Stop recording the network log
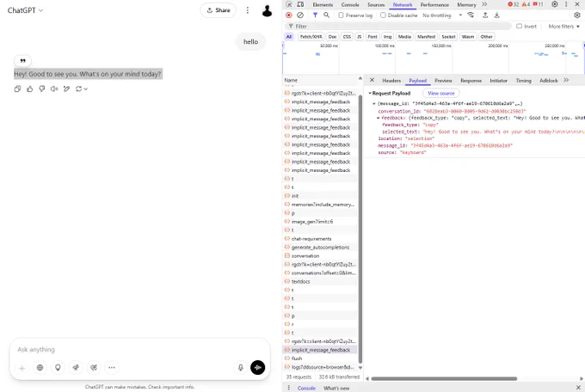This screenshot has width=585, height=392. [x=289, y=15]
